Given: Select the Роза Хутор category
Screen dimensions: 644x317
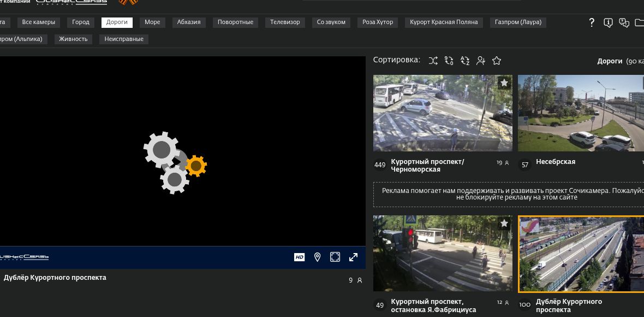Looking at the screenshot, I should [x=378, y=22].
